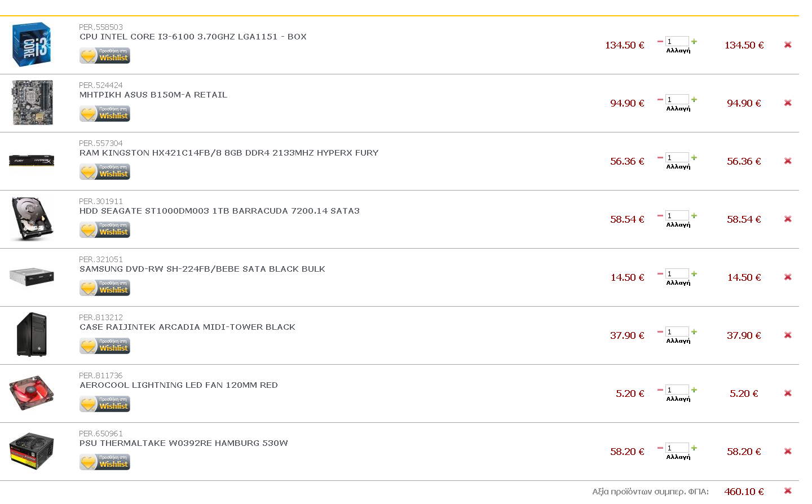Increase quantity of Samsung DVD-RW with plus

click(x=694, y=273)
